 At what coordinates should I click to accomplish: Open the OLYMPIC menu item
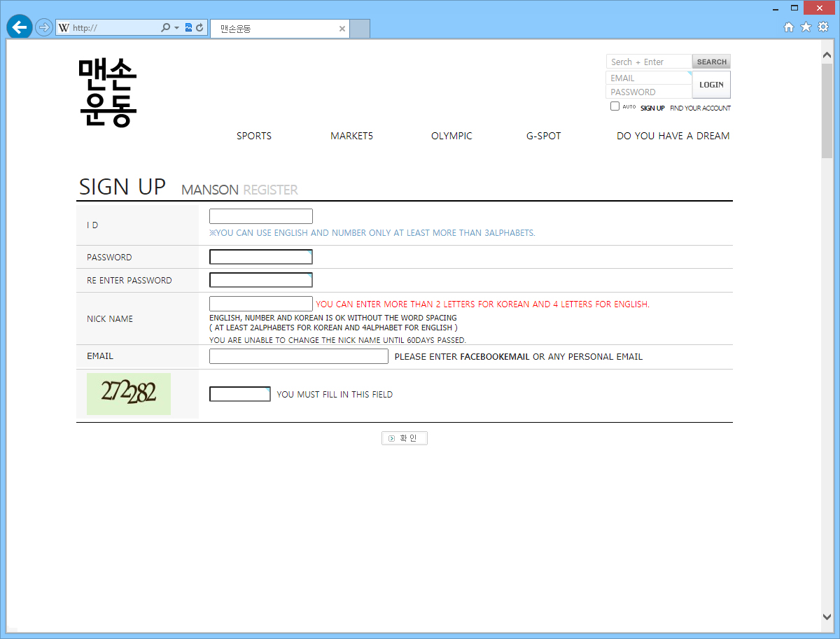[x=451, y=136]
